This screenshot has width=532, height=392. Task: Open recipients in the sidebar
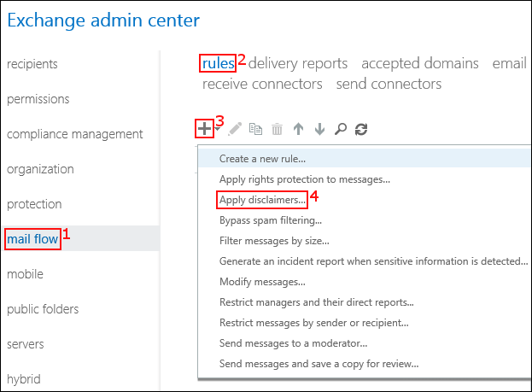click(x=32, y=64)
